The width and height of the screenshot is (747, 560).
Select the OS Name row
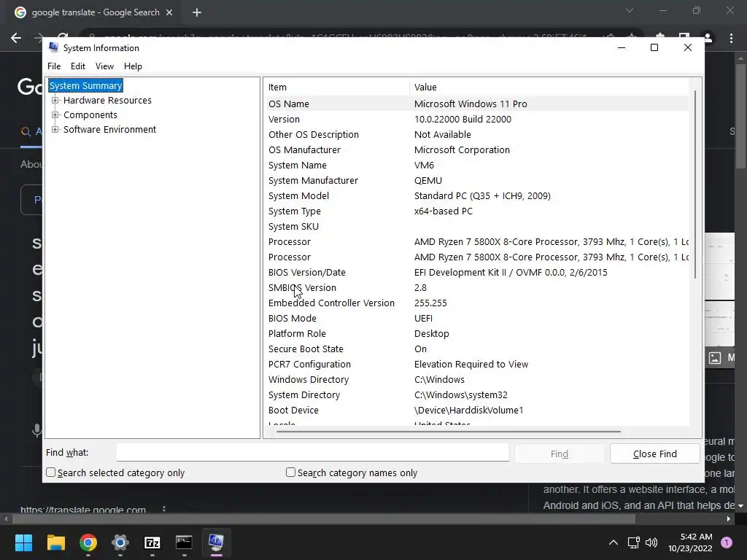coord(478,104)
